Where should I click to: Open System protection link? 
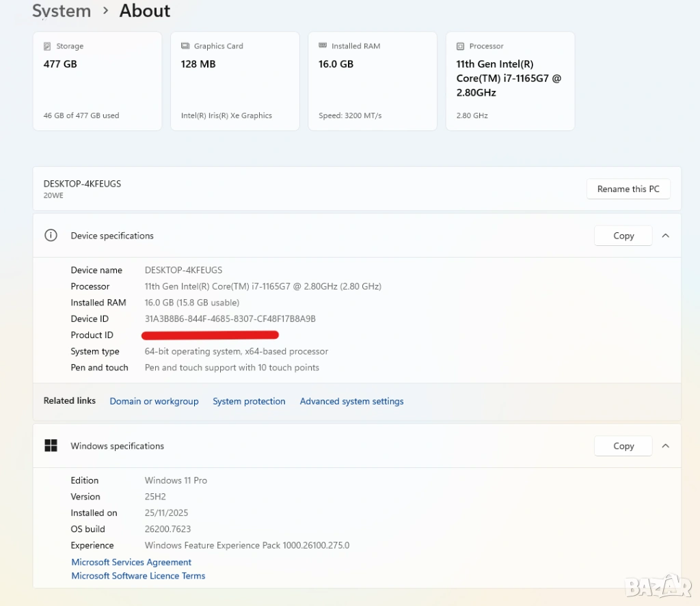click(x=249, y=402)
